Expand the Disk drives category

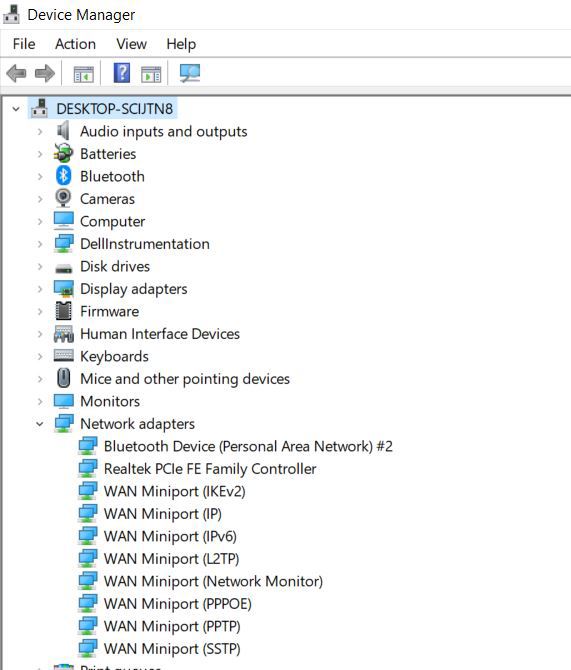[40, 266]
